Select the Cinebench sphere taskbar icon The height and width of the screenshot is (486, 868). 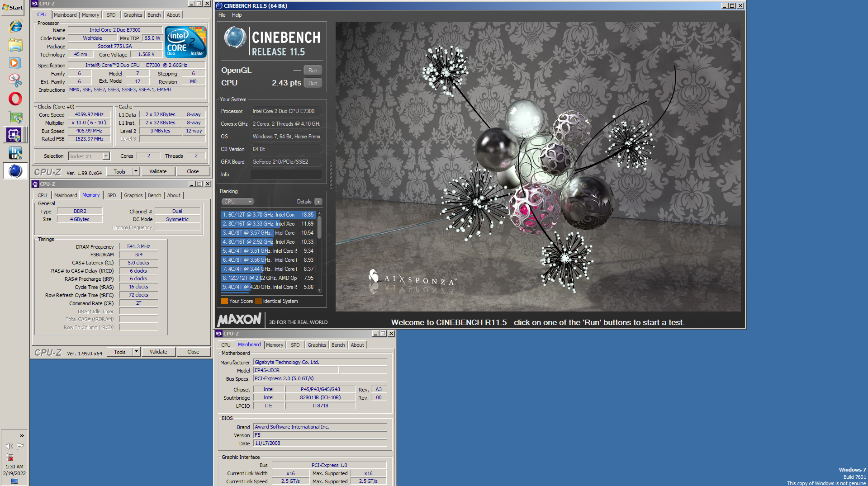click(x=15, y=171)
